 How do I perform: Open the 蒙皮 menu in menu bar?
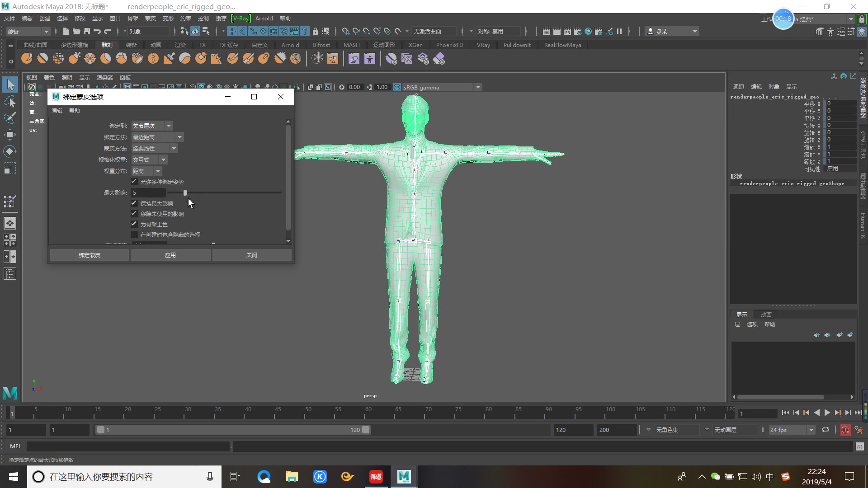(150, 19)
